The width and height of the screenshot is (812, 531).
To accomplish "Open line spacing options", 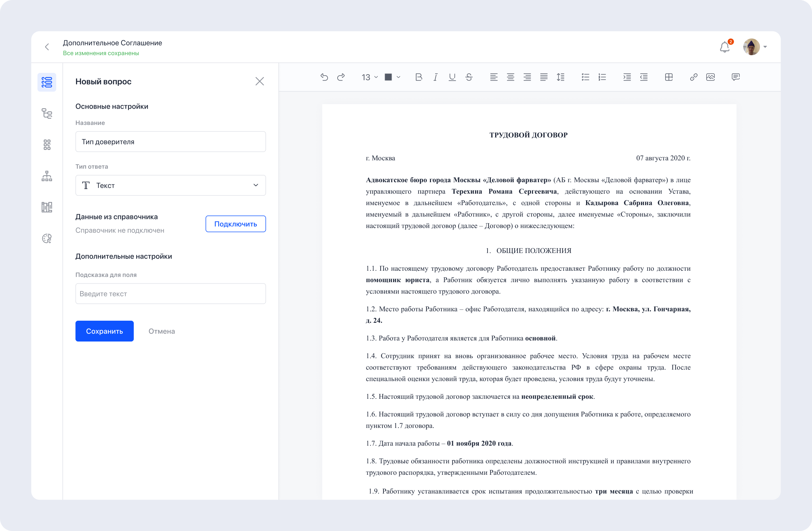I will pos(560,77).
